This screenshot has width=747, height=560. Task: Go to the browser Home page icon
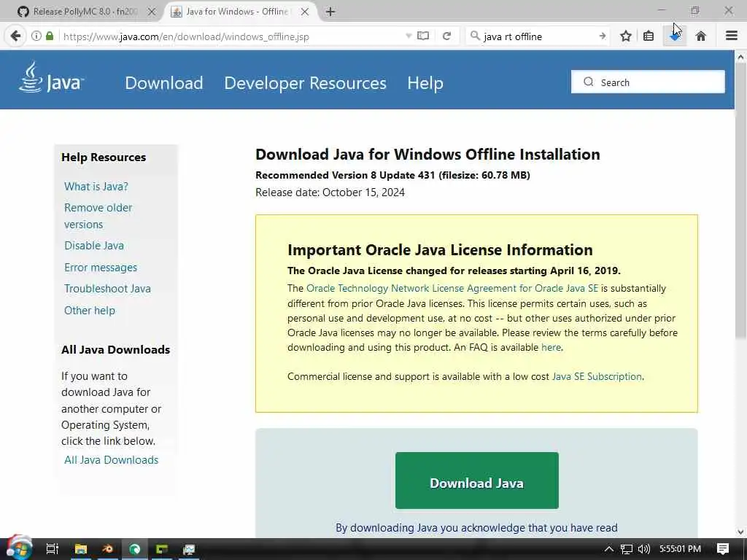tap(700, 36)
